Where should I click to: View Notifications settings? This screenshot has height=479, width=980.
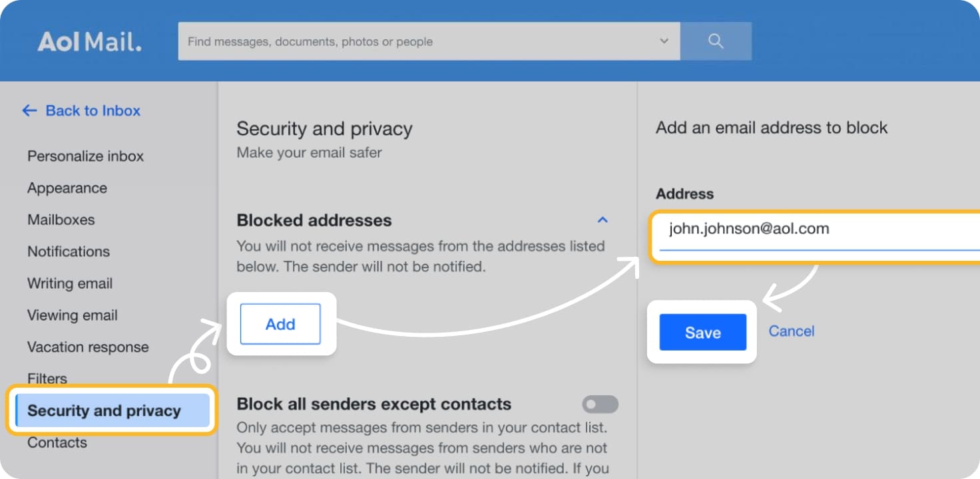pos(69,251)
